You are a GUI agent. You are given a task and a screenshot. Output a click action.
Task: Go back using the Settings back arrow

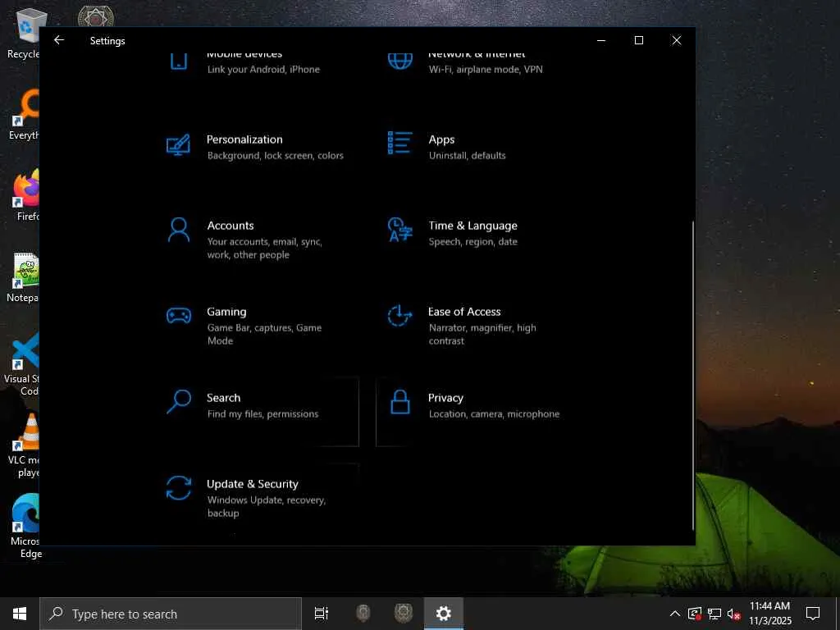[x=59, y=40]
